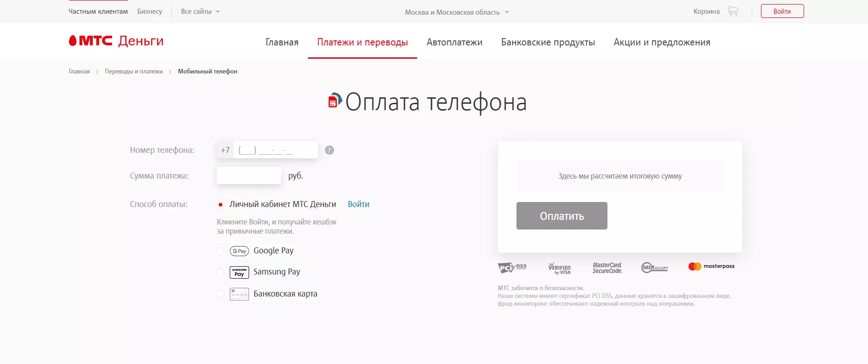Select the Банковская карта radio button
This screenshot has width=868, height=364.
click(221, 294)
